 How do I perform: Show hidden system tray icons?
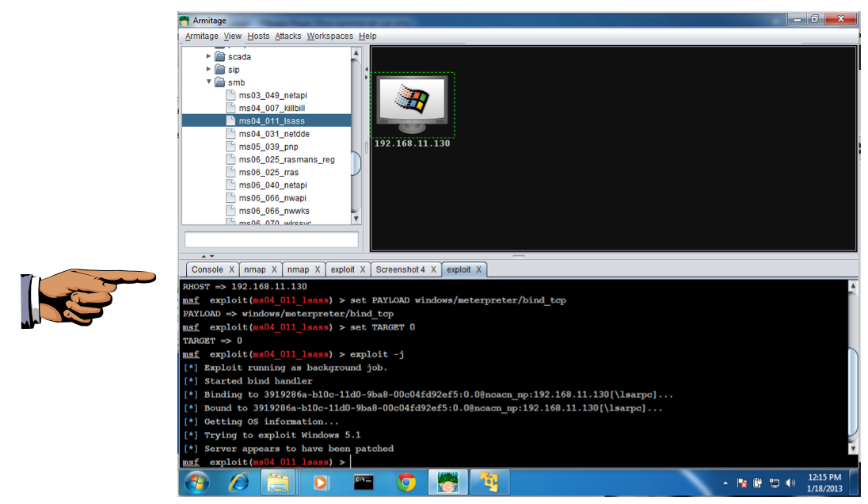point(725,483)
